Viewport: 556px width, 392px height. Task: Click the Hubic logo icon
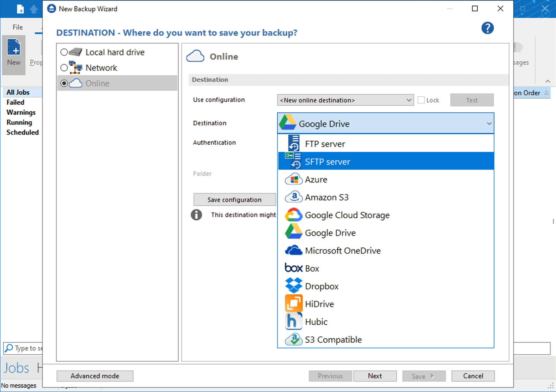pyautogui.click(x=294, y=321)
